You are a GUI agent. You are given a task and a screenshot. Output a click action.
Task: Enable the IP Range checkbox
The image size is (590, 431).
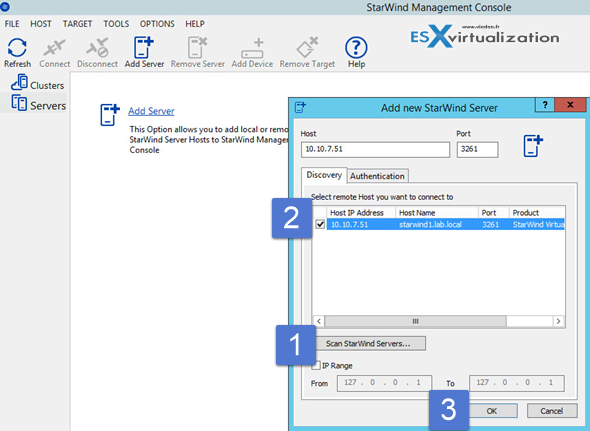pos(316,366)
